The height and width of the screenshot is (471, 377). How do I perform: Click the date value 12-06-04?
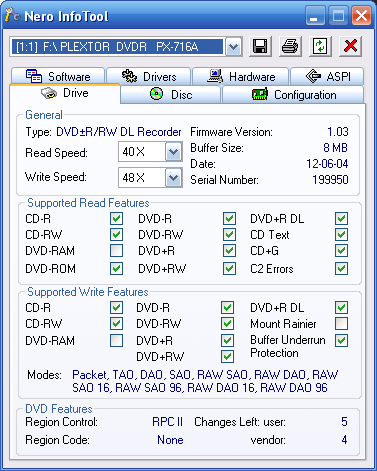click(327, 164)
